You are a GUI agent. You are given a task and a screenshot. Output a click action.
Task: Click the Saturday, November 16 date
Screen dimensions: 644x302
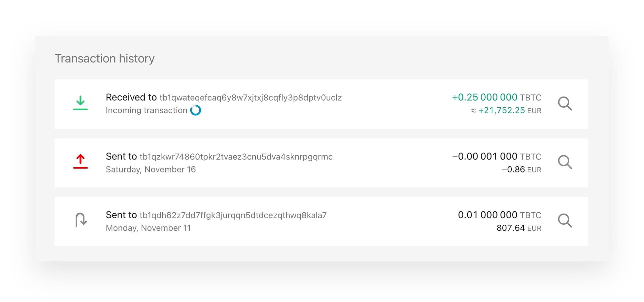click(x=151, y=170)
